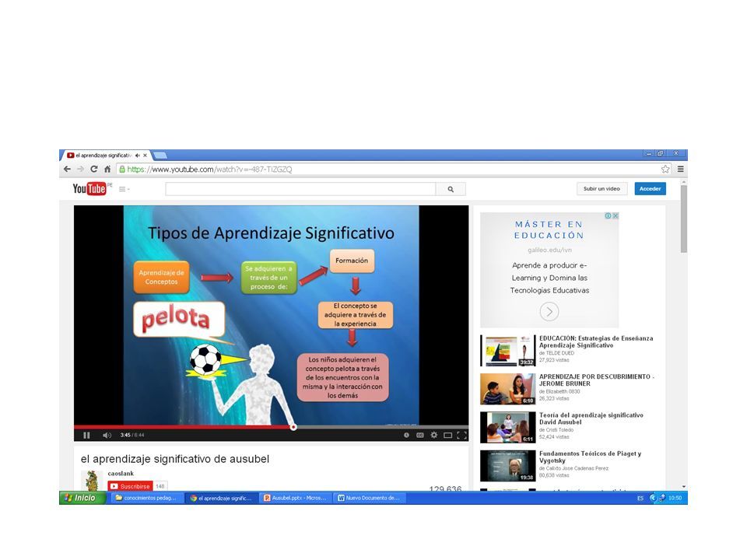Image resolution: width=747 pixels, height=560 pixels.
Task: Click the subscriber count 148
Action: click(160, 486)
